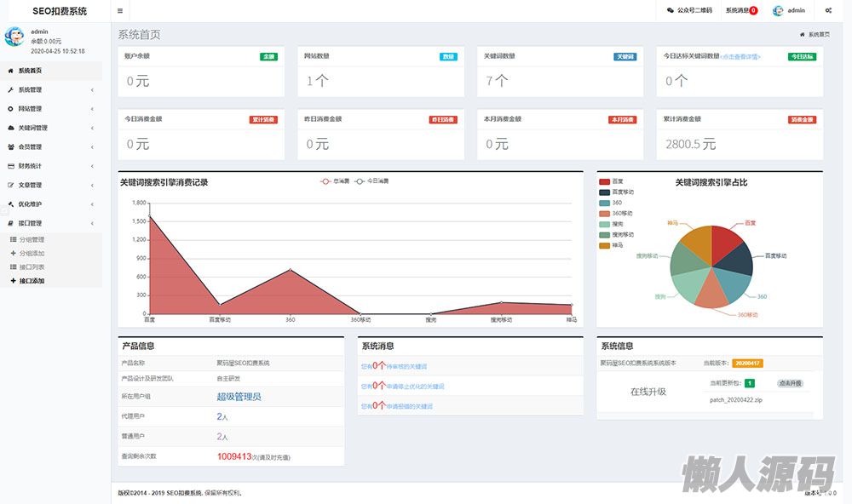The width and height of the screenshot is (852, 504).
Task: Open the 点击查看详情 details link
Action: 740,57
